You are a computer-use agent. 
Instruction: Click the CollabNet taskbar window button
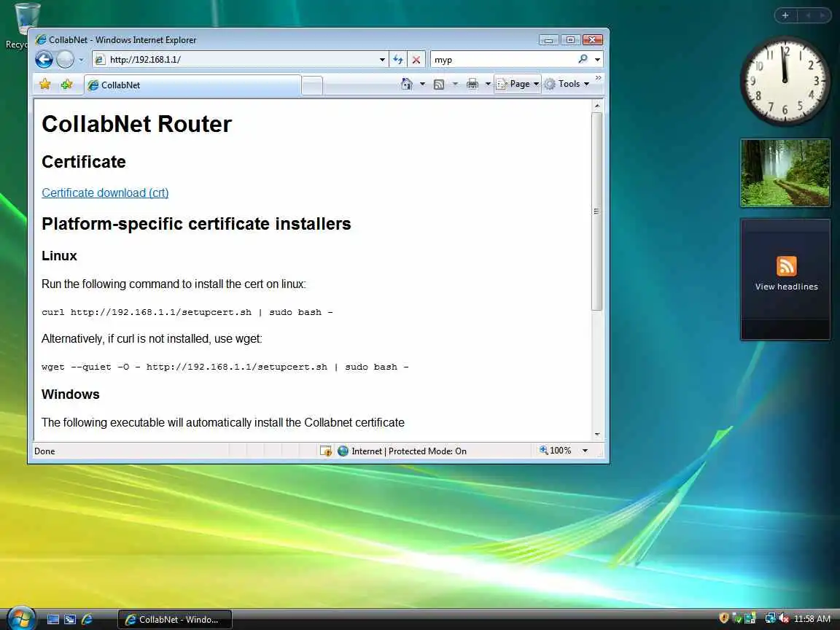point(175,619)
